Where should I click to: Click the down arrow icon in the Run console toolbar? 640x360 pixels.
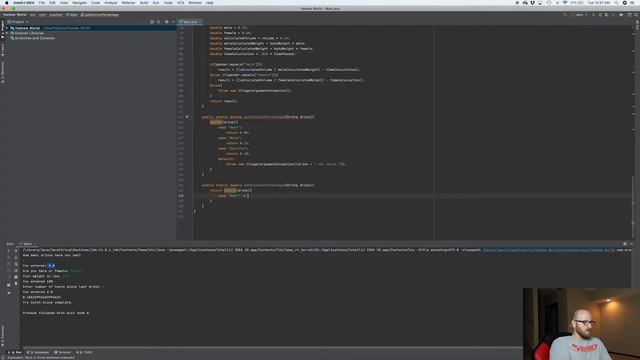(16, 258)
